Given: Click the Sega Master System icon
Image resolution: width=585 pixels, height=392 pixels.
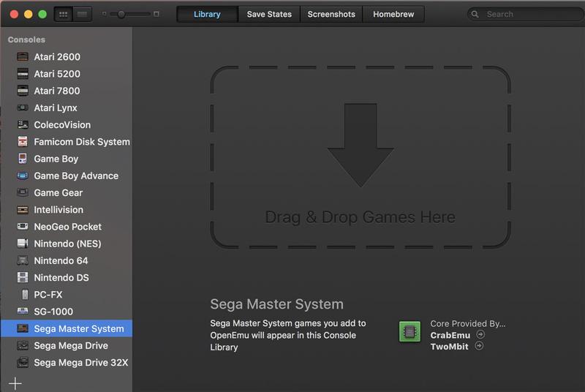Looking at the screenshot, I should [x=23, y=328].
